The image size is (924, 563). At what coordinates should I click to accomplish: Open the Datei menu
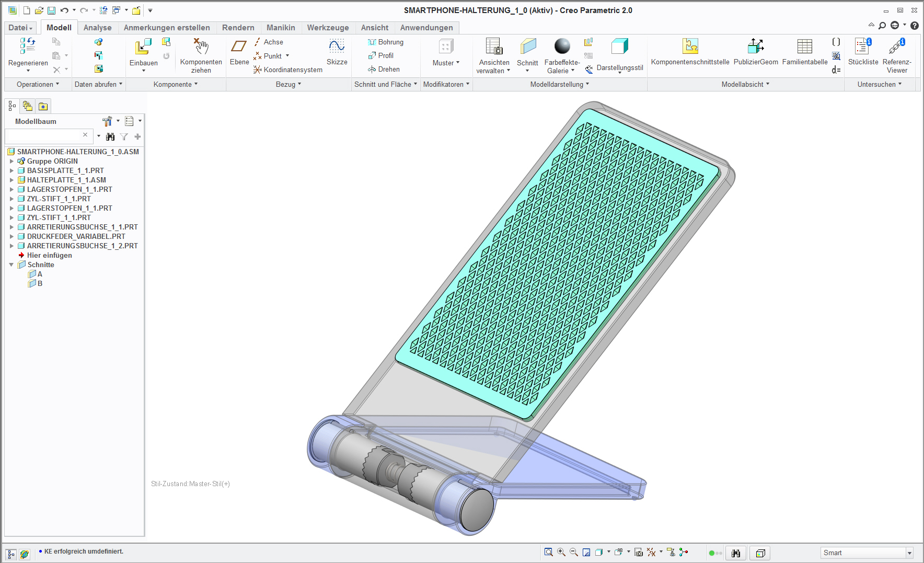click(20, 28)
